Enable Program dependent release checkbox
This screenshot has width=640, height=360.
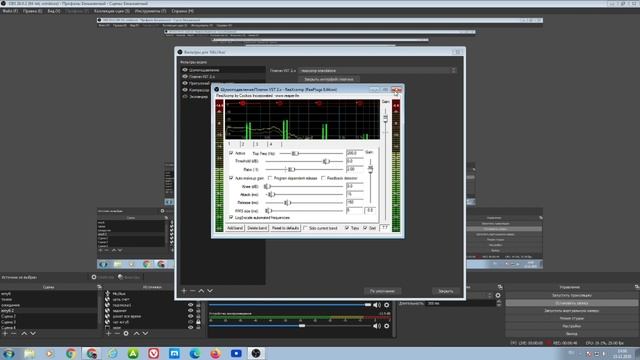pyautogui.click(x=270, y=178)
